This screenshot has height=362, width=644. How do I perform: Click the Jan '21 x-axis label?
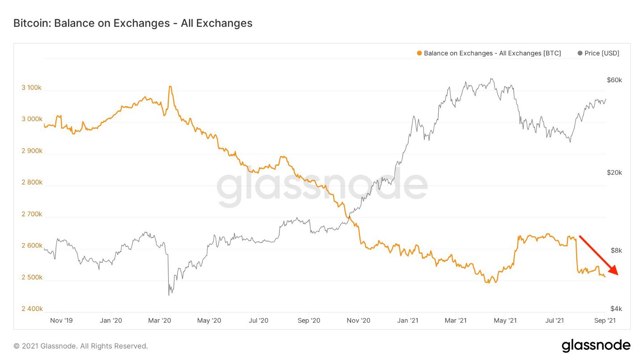408,321
